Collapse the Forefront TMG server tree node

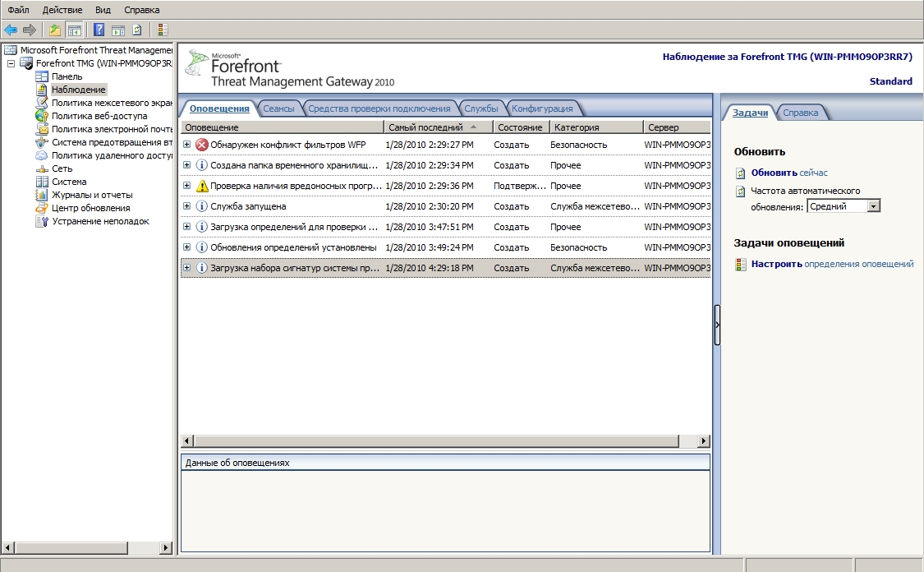(x=11, y=63)
